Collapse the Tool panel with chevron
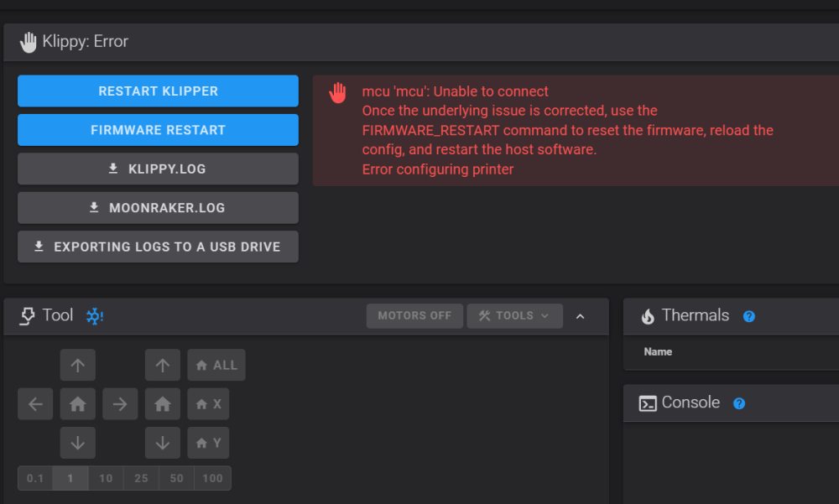Viewport: 839px width, 504px height. (x=580, y=316)
